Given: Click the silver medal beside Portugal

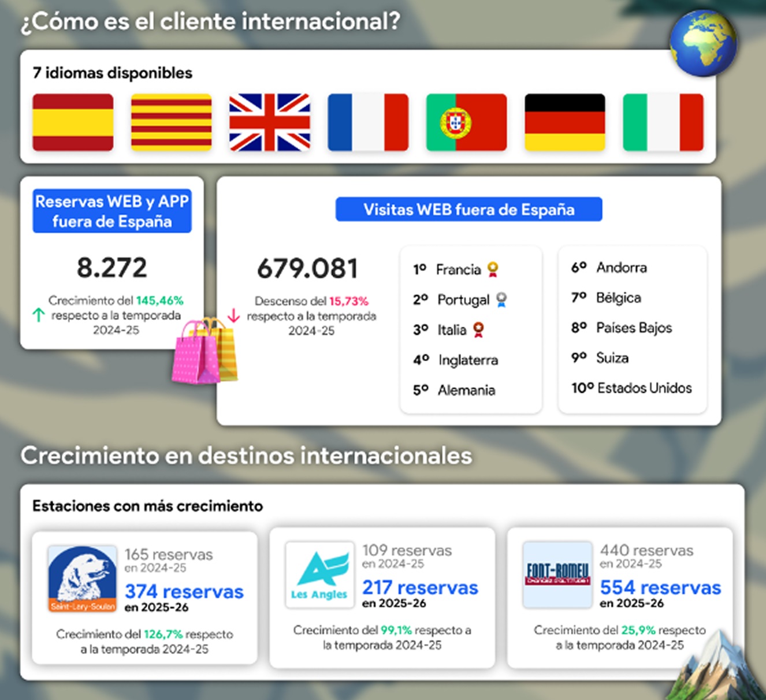Looking at the screenshot, I should 501,299.
